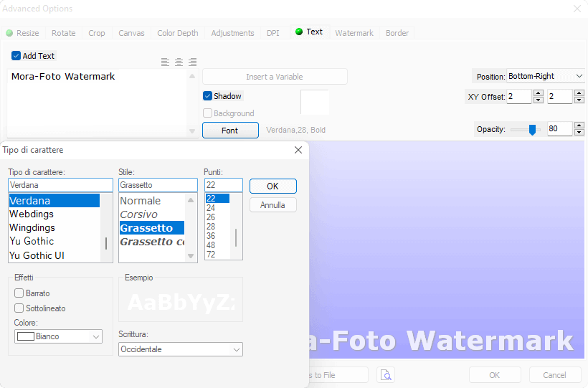
Task: Open the Scrittura Occidentale dropdown
Action: (181, 349)
